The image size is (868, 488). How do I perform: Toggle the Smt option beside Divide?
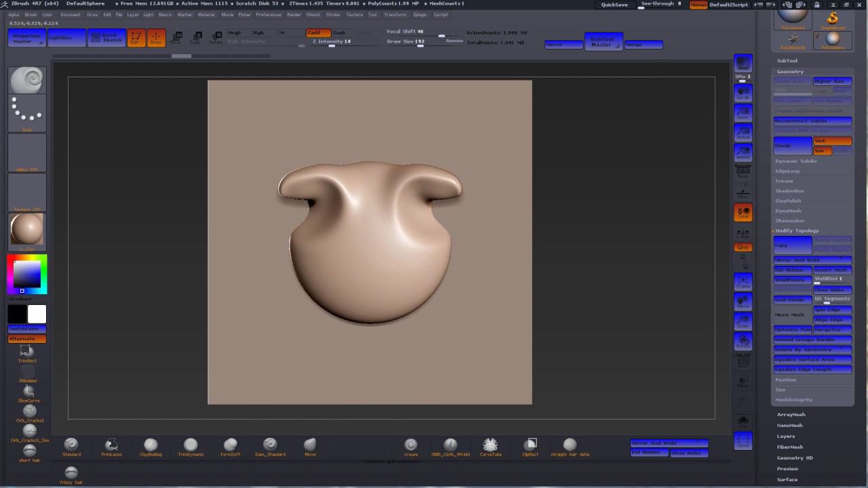click(832, 141)
